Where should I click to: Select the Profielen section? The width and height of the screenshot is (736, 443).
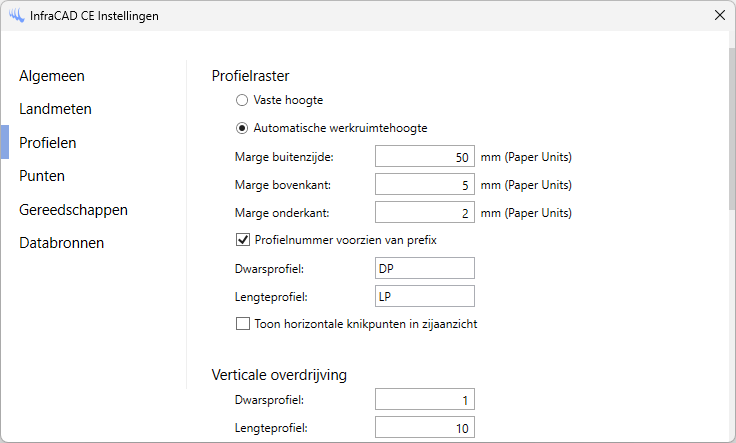tap(48, 143)
